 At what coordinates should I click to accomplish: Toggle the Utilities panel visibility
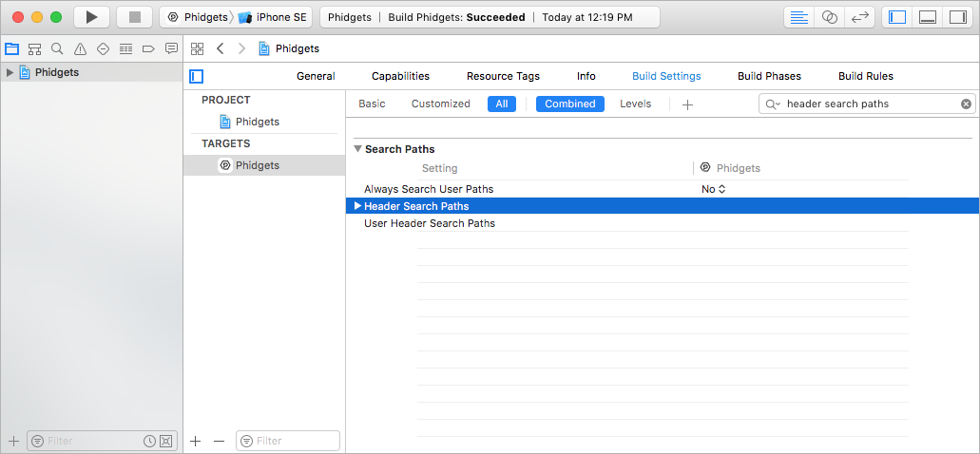(x=957, y=17)
